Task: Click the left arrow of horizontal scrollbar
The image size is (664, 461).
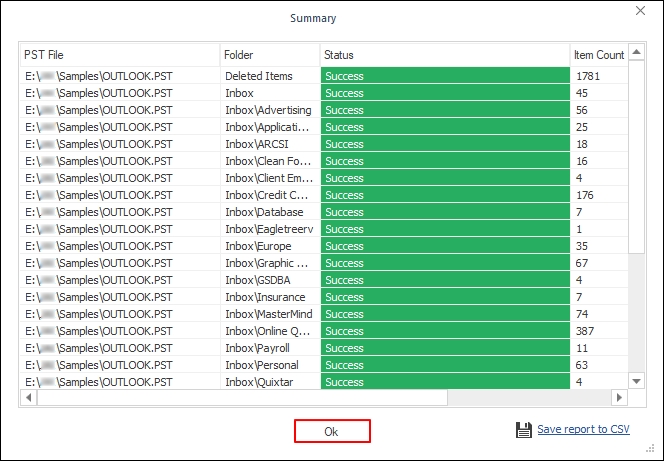Action: 27,398
